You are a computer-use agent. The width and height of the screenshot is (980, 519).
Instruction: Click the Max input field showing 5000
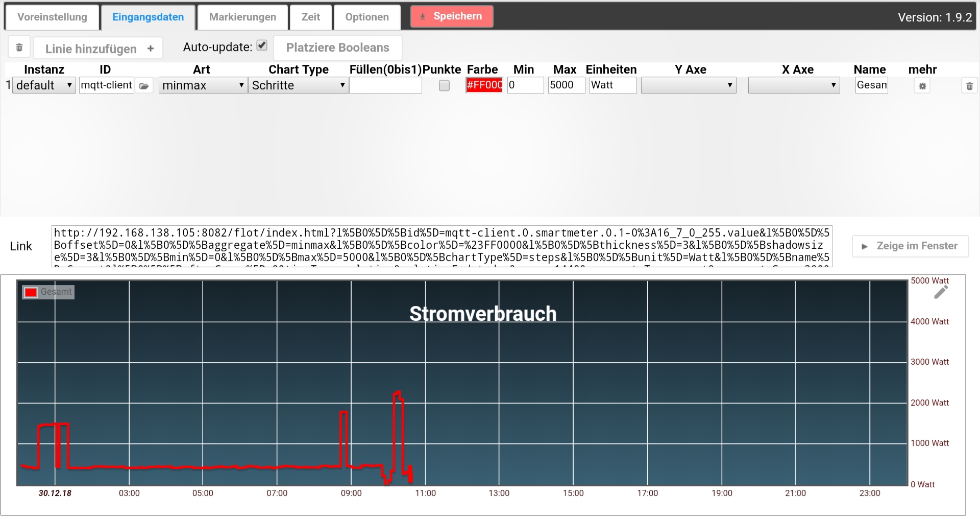tap(566, 85)
